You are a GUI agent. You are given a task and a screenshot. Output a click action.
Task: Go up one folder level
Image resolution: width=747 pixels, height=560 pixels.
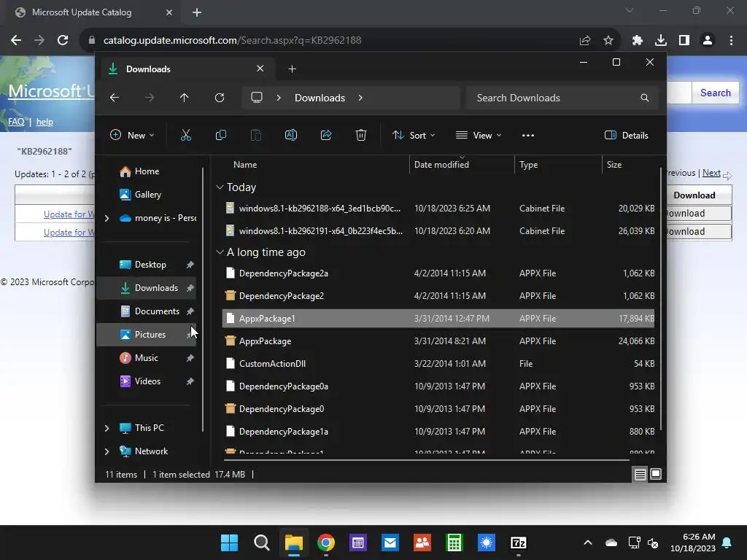(185, 98)
